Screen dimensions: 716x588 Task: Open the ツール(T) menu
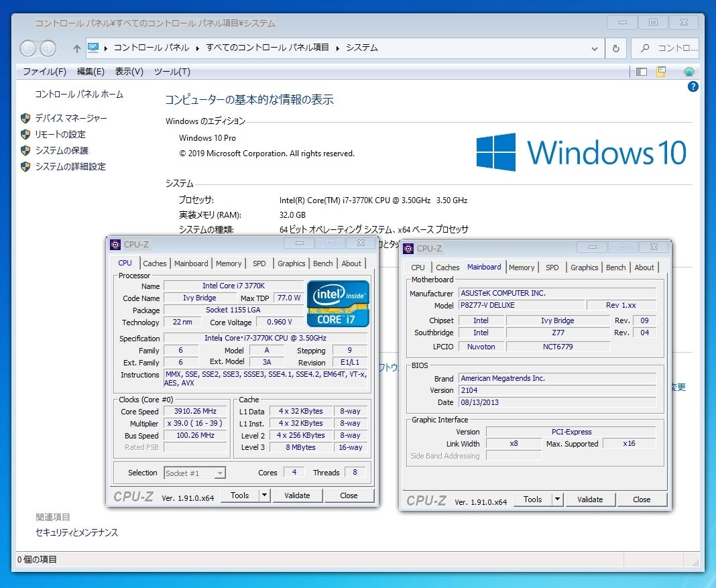(172, 72)
